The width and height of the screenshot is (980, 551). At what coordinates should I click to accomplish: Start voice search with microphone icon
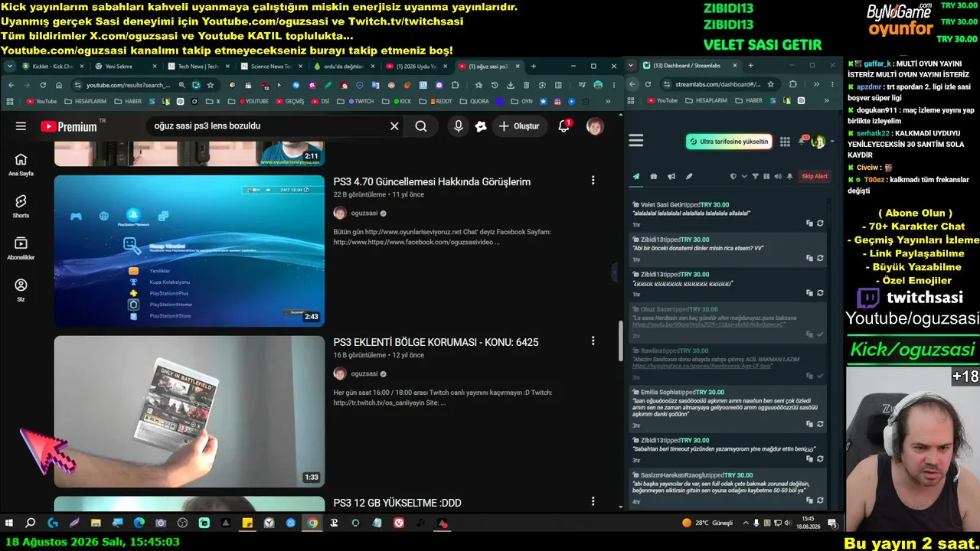tap(458, 126)
